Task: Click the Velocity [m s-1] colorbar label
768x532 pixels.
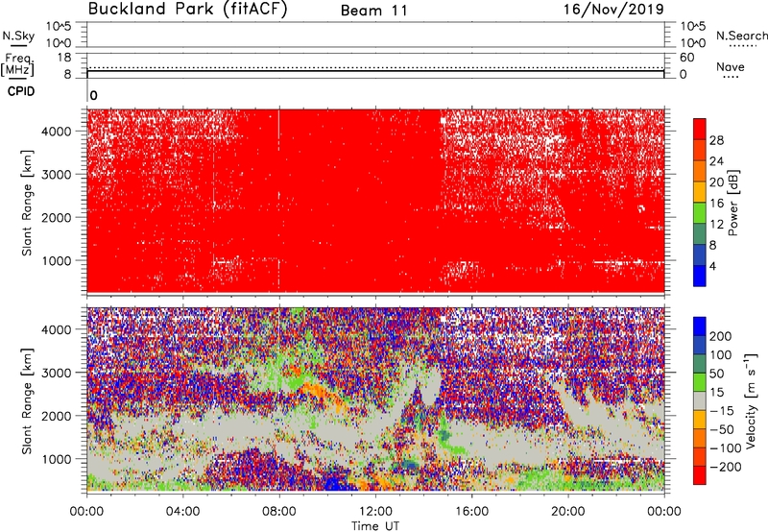Action: click(751, 401)
